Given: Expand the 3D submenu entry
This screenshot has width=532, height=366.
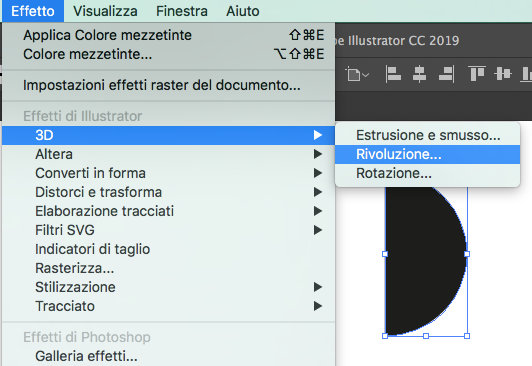Looking at the screenshot, I should click(168, 135).
